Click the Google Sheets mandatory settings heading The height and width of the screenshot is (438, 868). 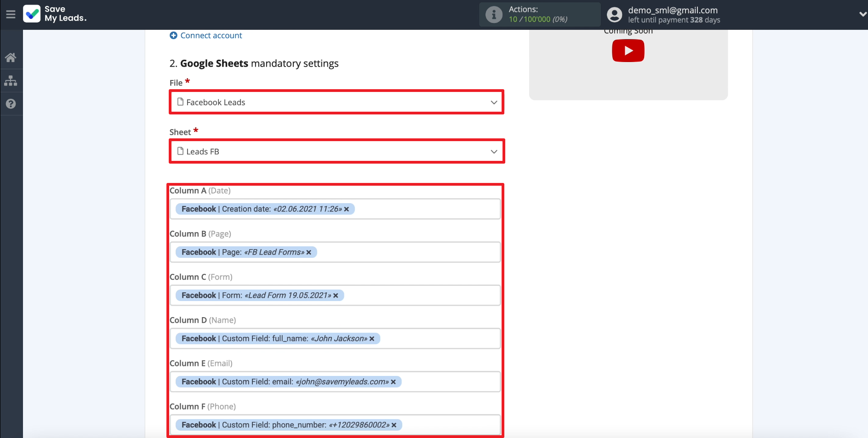[x=254, y=63]
